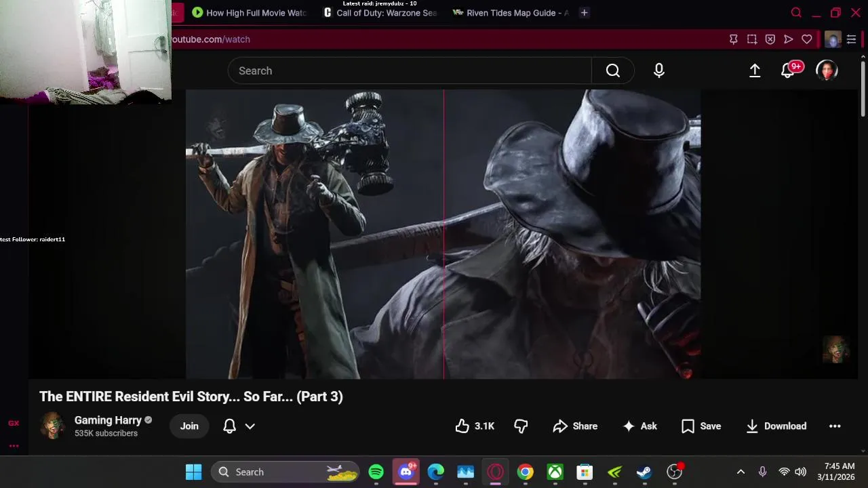This screenshot has width=868, height=488.
Task: Click the Ask button
Action: click(x=639, y=426)
